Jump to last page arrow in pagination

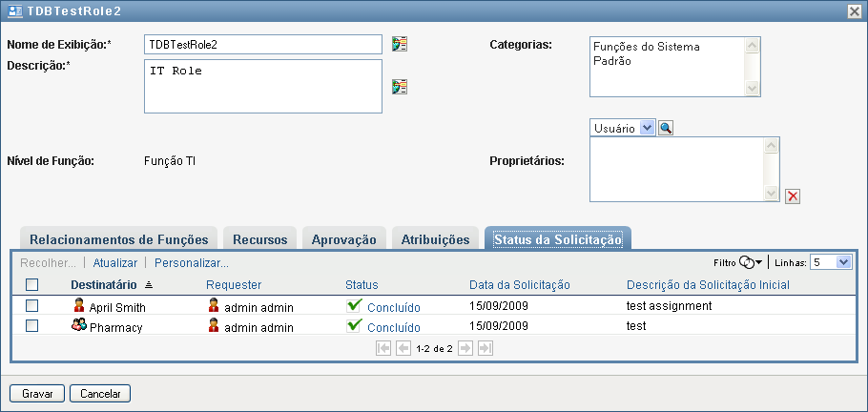pyautogui.click(x=485, y=349)
